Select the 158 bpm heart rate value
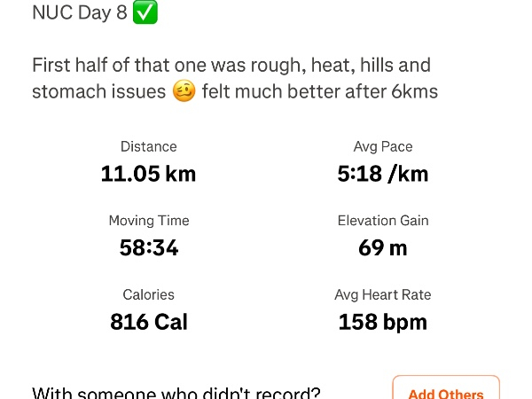532x399 pixels. [x=383, y=321]
